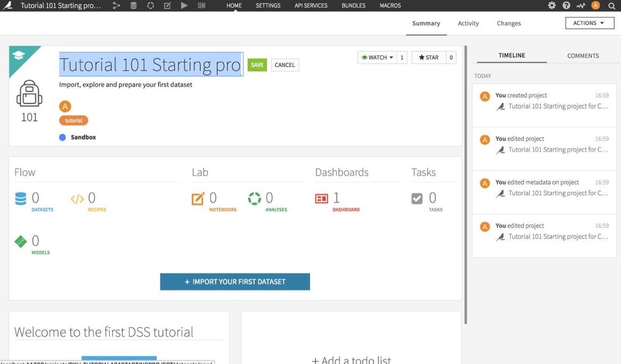
Task: Click the project name input field
Action: (151, 64)
